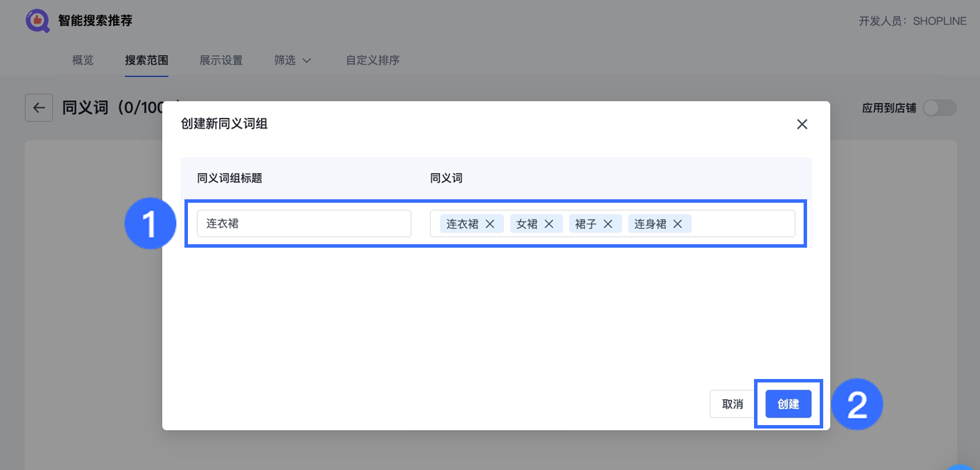
Task: Remove the 女裙 synonym tag
Action: (549, 224)
